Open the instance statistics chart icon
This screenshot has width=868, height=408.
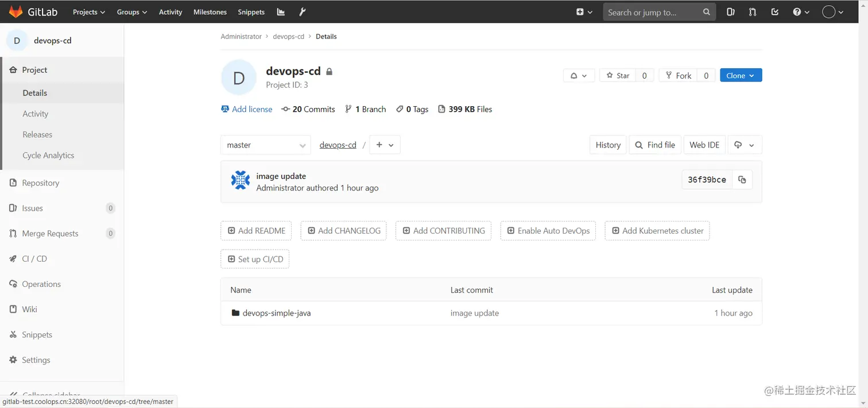(x=281, y=12)
